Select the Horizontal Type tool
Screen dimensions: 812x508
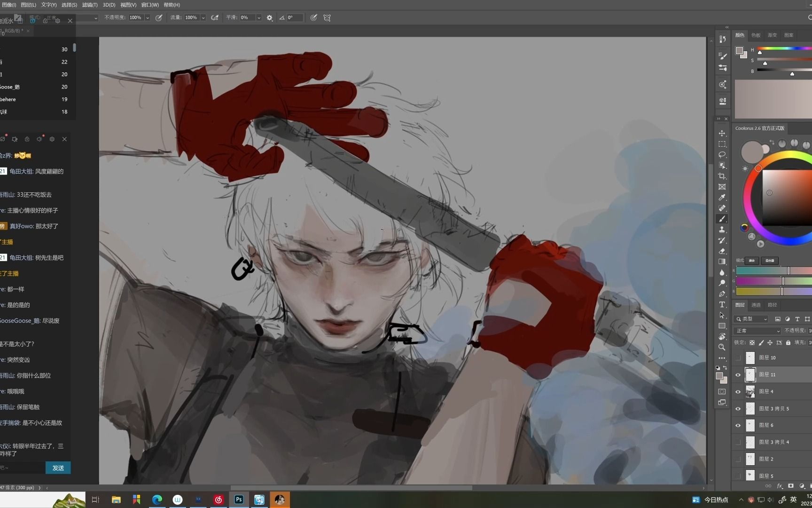[722, 305]
